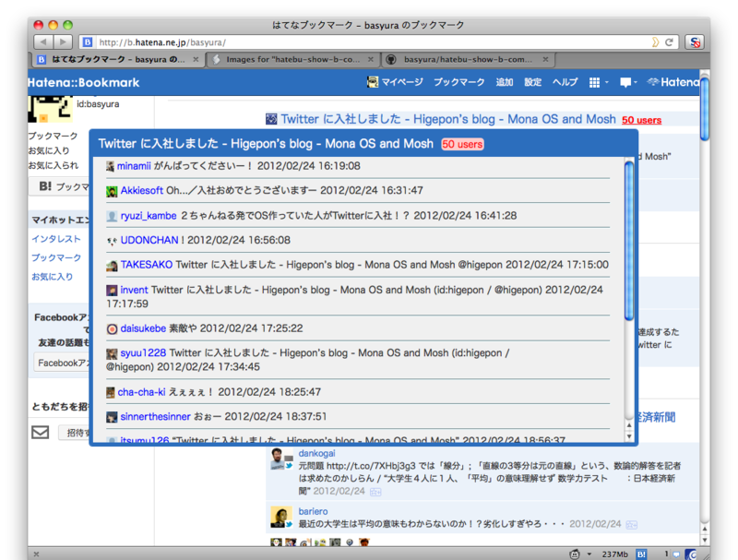The image size is (738, 560).
Task: Go back with the browser back arrow
Action: 43,42
